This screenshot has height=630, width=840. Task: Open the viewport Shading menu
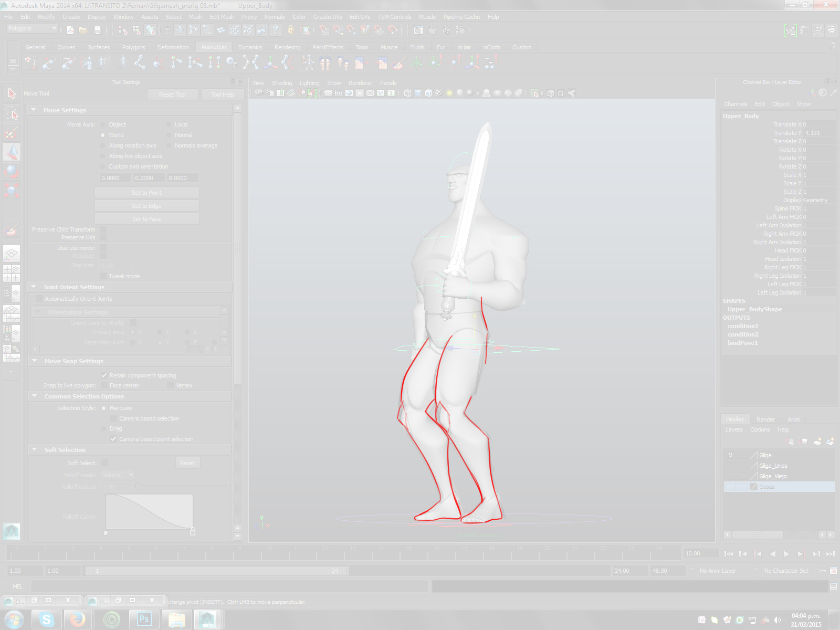[282, 83]
